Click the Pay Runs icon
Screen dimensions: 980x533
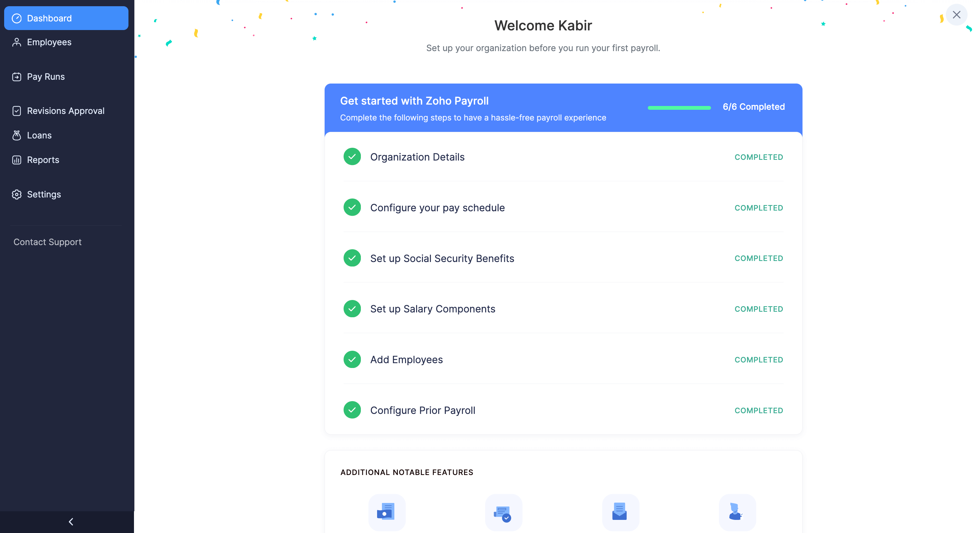coord(17,77)
